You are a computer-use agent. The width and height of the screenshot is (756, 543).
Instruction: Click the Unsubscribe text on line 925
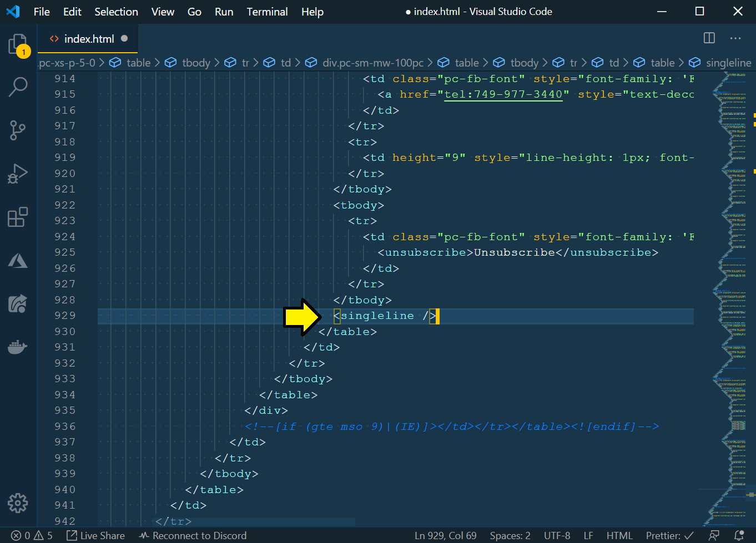pos(515,252)
